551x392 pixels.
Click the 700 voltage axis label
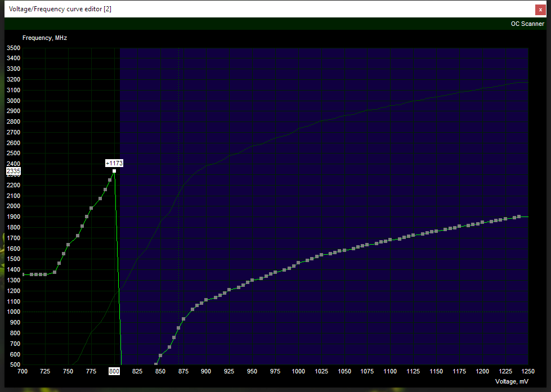23,371
